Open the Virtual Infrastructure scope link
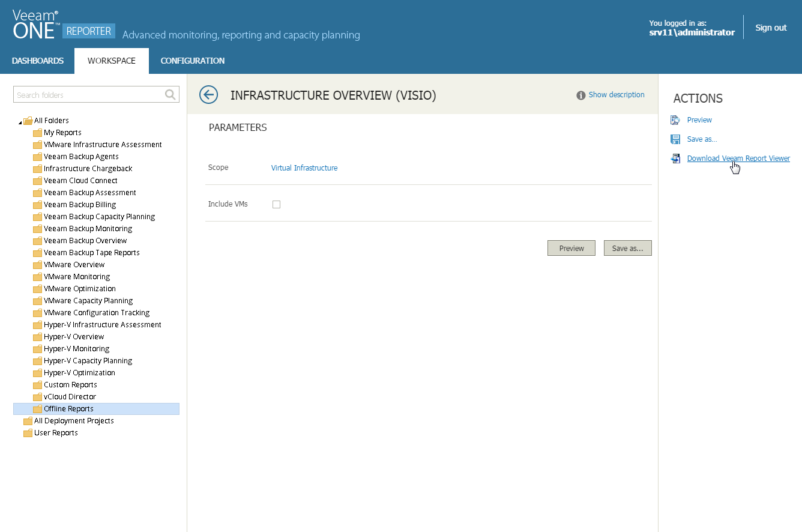The image size is (802, 532). pos(304,168)
